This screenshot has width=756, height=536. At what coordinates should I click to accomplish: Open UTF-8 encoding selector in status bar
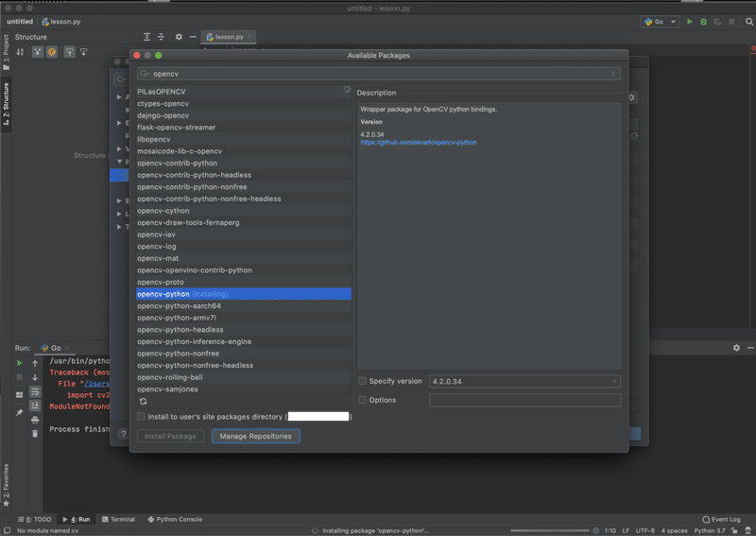click(645, 530)
